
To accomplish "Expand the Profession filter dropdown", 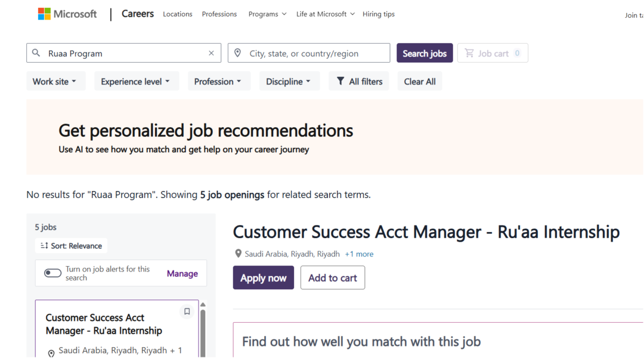I will (x=218, y=81).
